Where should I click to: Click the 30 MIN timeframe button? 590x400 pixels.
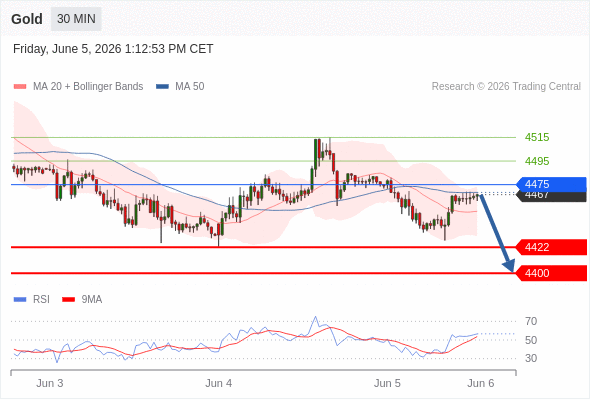[76, 19]
